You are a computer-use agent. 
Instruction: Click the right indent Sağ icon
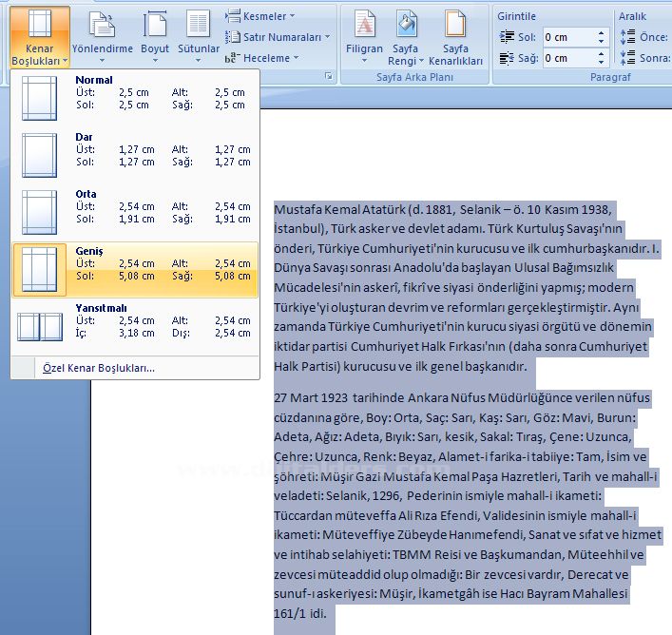[x=507, y=58]
